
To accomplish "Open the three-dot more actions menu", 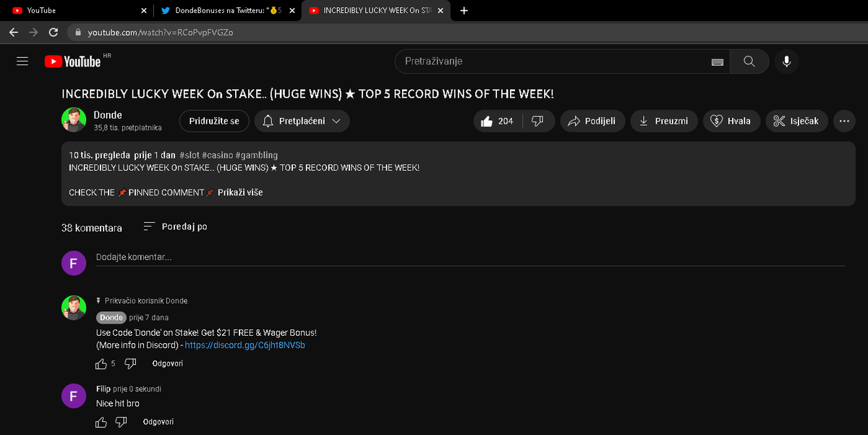I will point(843,121).
